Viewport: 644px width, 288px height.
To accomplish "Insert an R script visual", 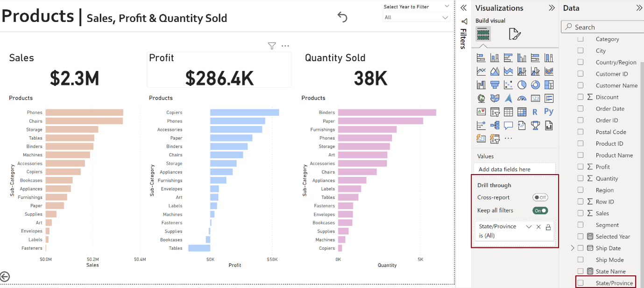I will point(535,112).
